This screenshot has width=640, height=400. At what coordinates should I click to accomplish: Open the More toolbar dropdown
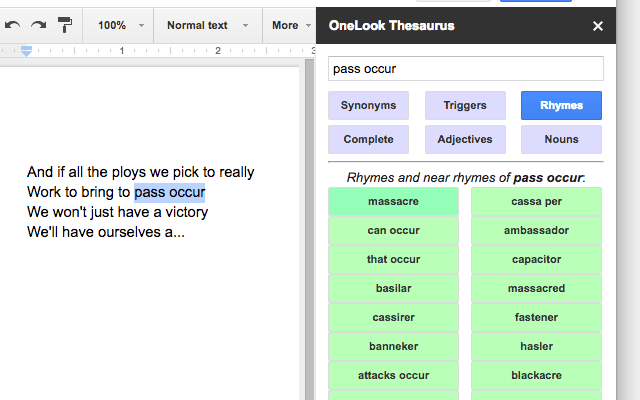tap(292, 25)
